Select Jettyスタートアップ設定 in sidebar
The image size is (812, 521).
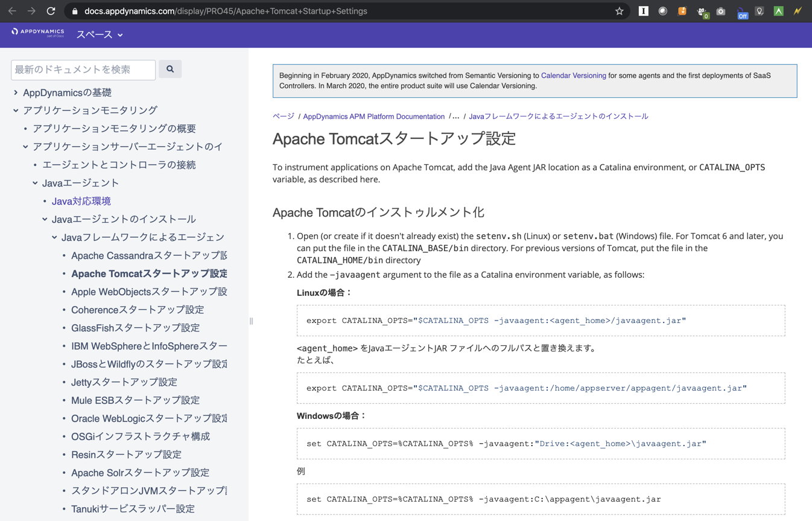click(124, 382)
